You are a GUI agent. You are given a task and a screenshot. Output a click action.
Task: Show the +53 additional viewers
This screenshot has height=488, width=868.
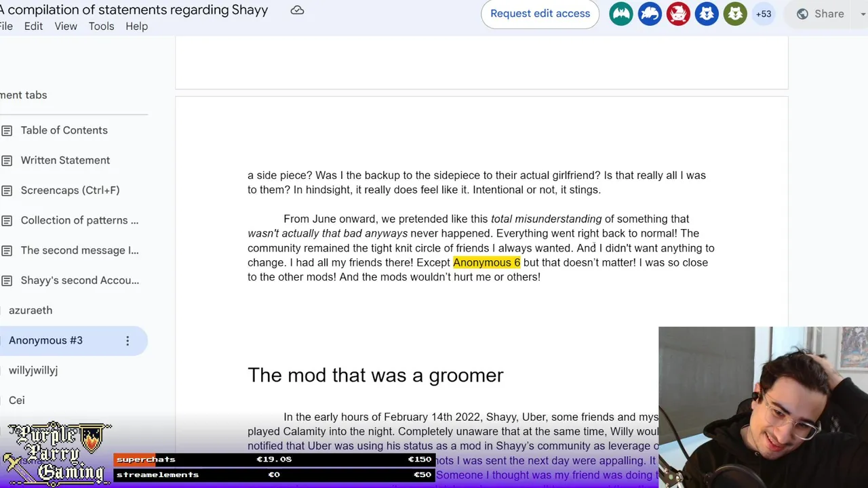(x=764, y=14)
